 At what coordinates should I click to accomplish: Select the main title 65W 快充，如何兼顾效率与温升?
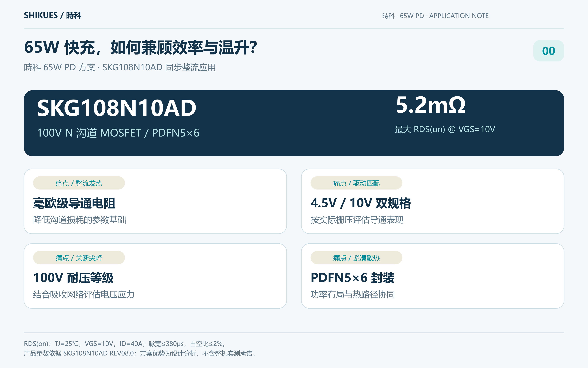141,47
